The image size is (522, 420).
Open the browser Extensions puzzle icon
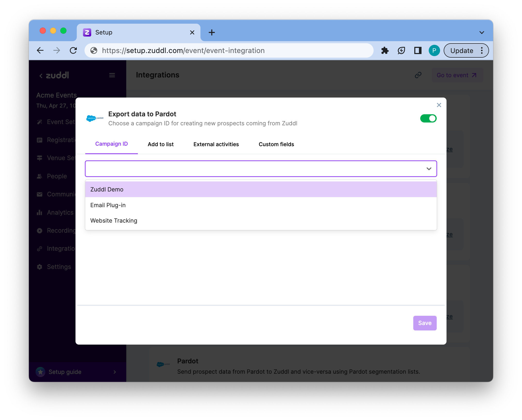point(385,50)
